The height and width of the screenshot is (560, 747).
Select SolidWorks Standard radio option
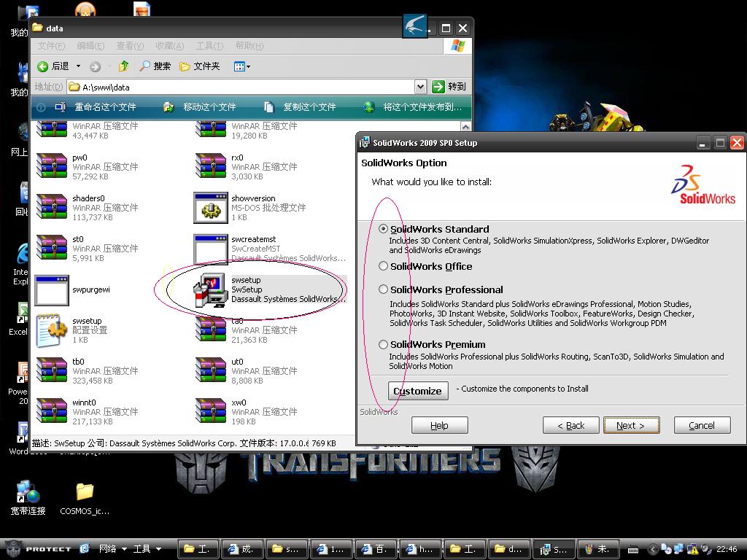(383, 229)
